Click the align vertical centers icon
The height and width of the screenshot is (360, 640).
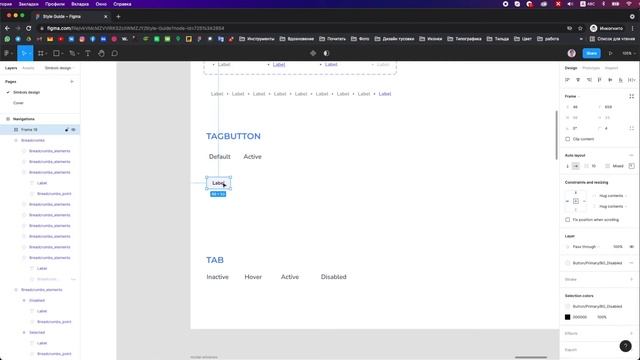(x=610, y=80)
